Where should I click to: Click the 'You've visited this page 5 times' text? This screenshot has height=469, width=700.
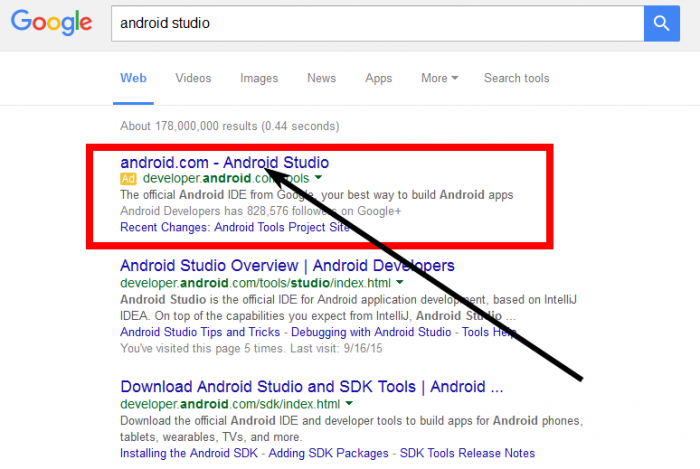click(251, 348)
